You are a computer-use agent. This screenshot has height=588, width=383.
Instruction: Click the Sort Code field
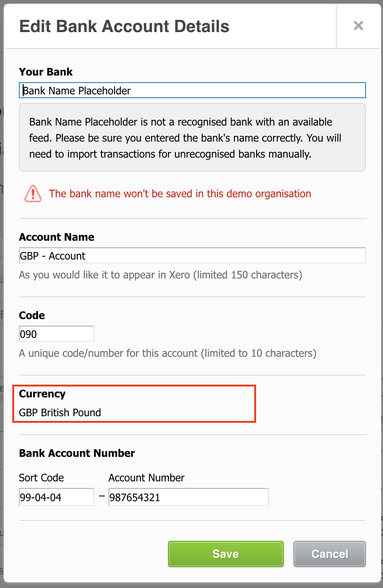tap(57, 497)
